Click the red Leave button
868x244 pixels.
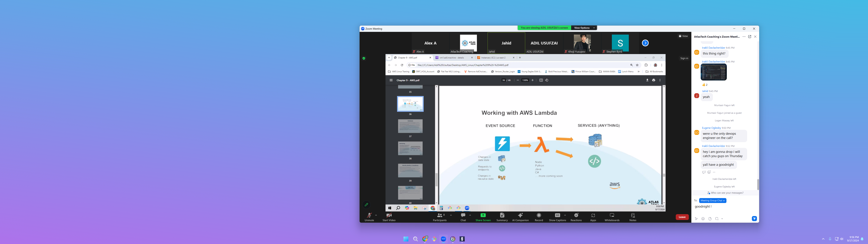(682, 217)
